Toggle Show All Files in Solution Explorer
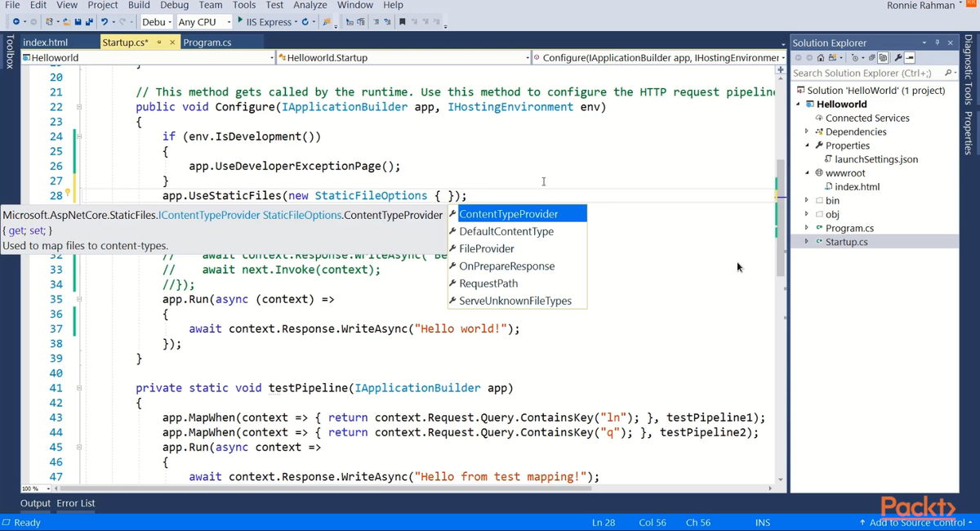Viewport: 980px width, 531px height. tap(883, 57)
